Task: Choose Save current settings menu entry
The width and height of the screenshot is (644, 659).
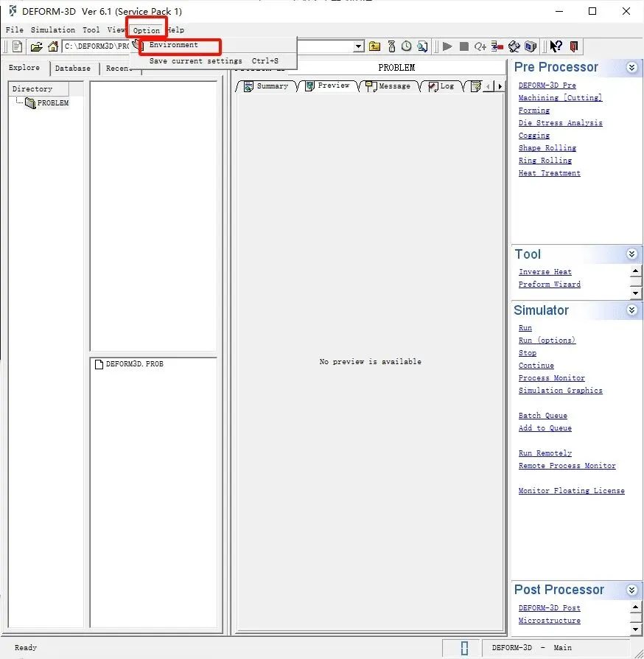Action: point(214,61)
